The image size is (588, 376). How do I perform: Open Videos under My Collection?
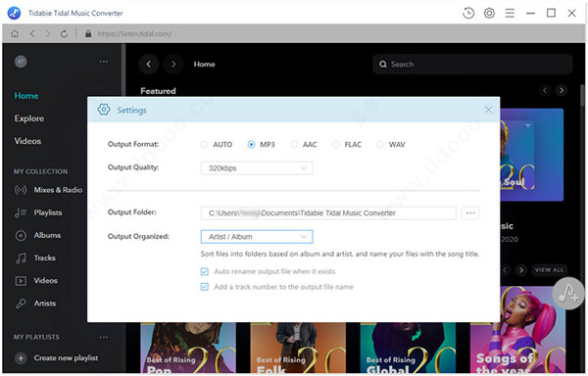36,280
